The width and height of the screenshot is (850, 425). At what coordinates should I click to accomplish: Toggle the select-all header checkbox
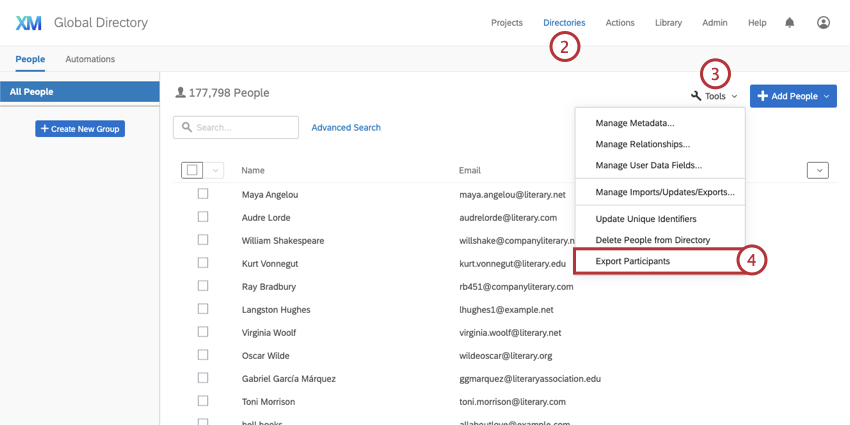[193, 170]
